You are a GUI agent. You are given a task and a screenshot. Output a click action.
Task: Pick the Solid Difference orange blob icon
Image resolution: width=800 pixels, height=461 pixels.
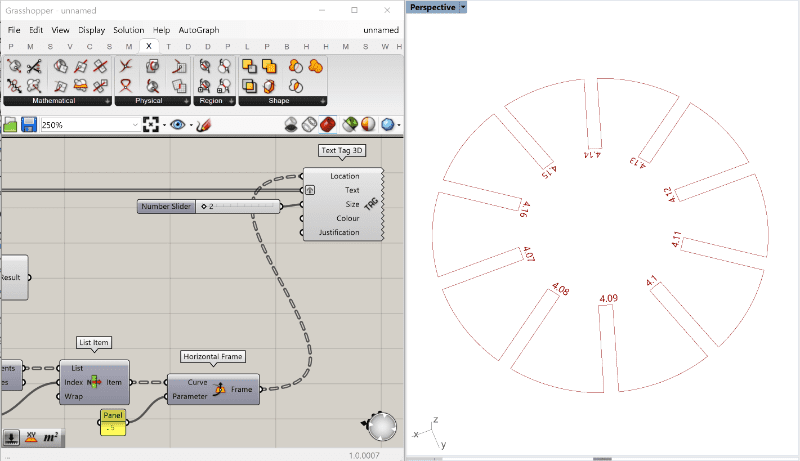tap(295, 66)
